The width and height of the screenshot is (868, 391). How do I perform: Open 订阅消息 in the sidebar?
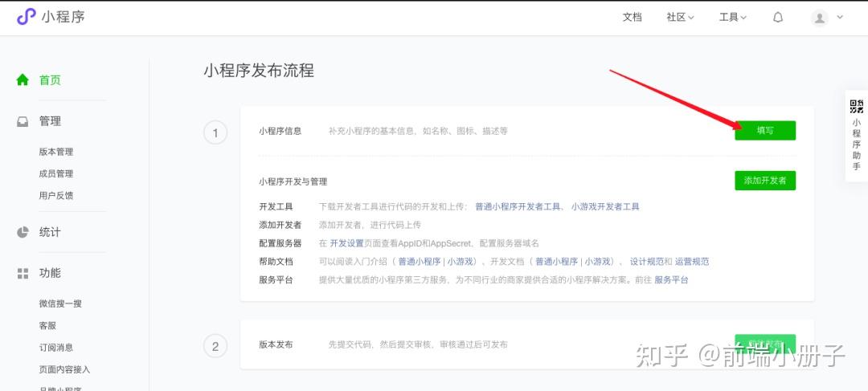[56, 348]
